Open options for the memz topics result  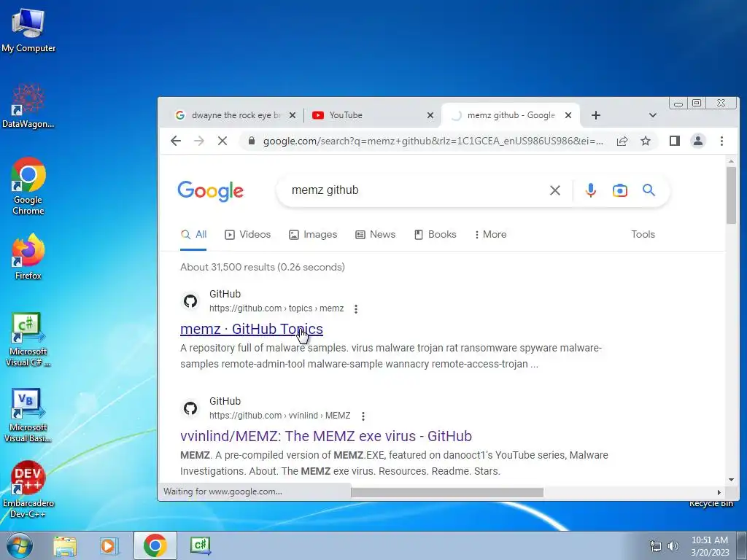click(356, 308)
